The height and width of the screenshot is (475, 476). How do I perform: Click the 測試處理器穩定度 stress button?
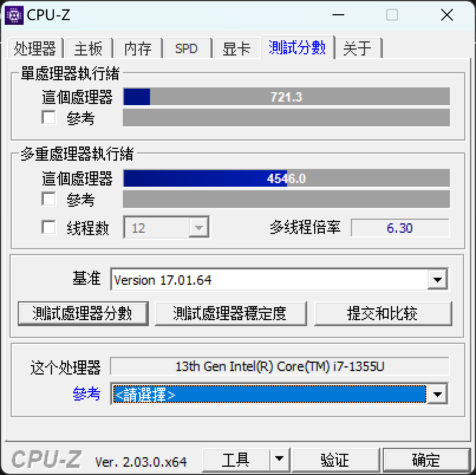(231, 314)
